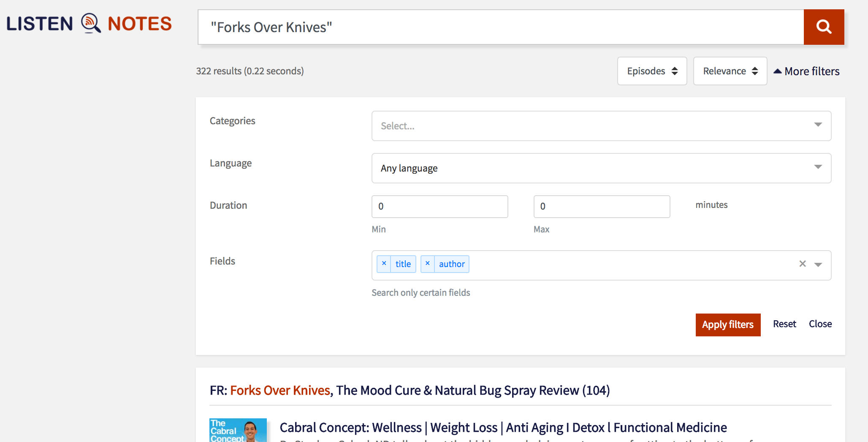Remove the author field tag
Image resolution: width=868 pixels, height=442 pixels.
(427, 264)
